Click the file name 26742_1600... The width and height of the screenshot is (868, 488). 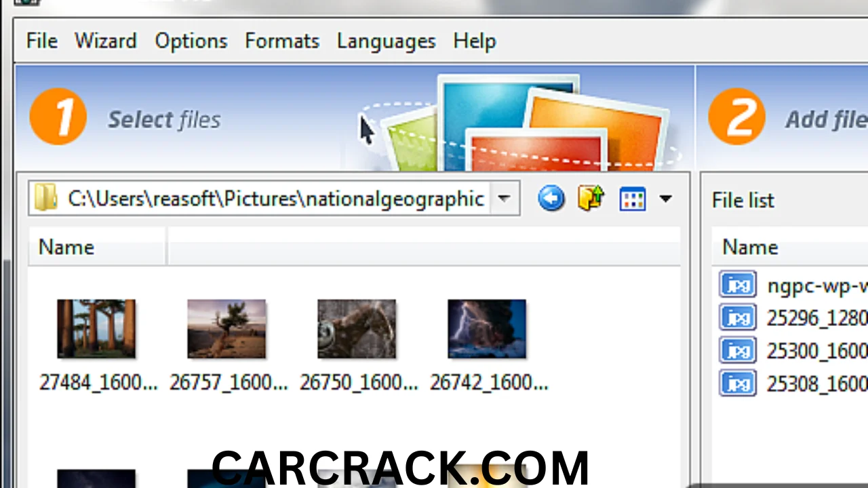point(489,383)
